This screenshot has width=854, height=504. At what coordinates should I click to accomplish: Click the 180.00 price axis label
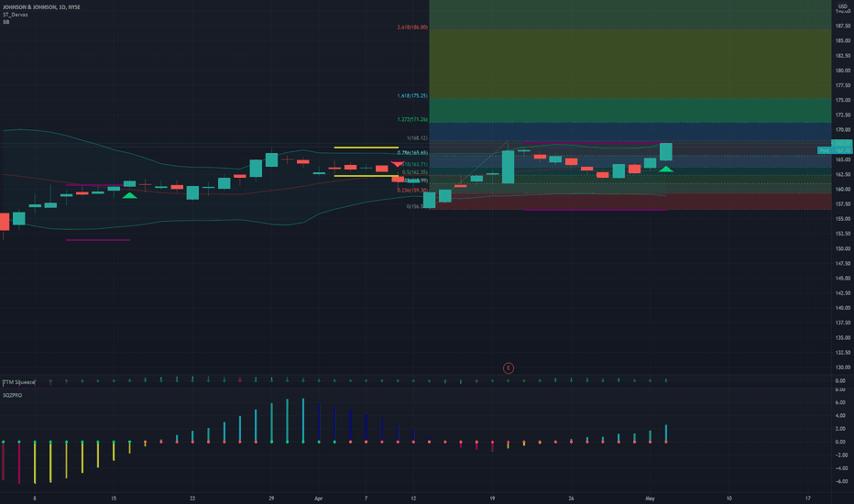(x=843, y=71)
